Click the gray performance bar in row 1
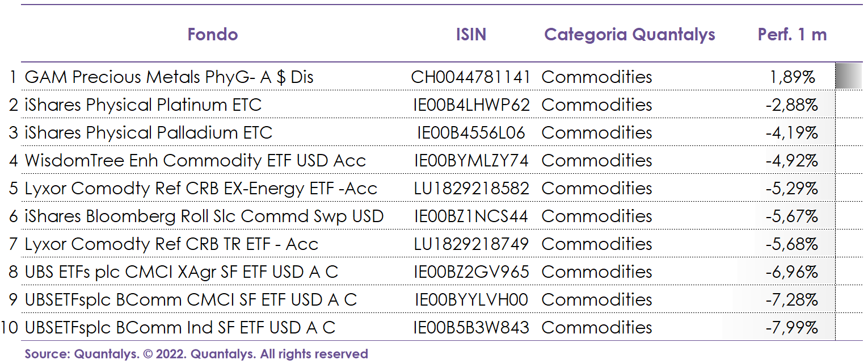The height and width of the screenshot is (363, 868). coord(848,77)
